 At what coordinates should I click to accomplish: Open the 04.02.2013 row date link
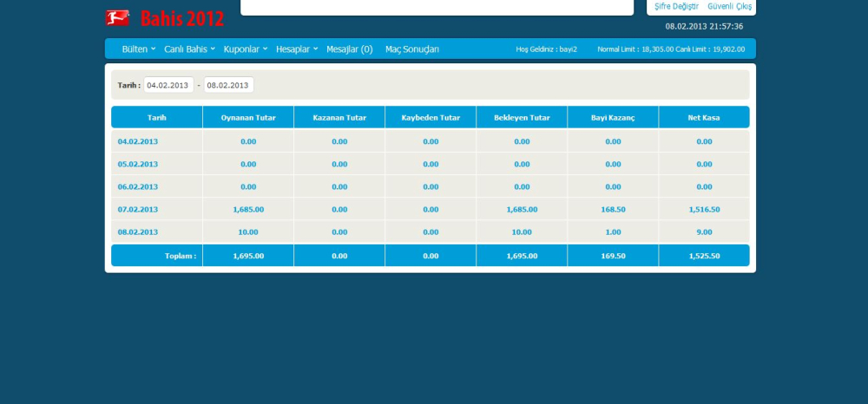click(138, 141)
